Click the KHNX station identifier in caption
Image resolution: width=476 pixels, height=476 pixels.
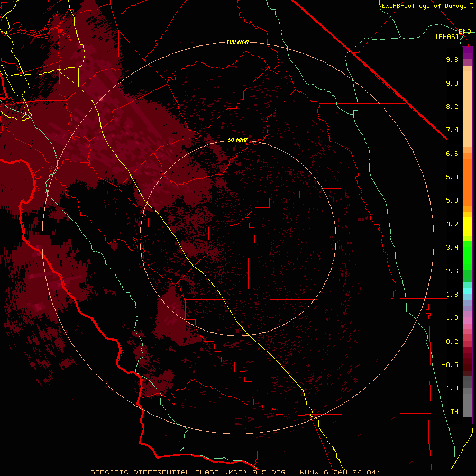coord(309,472)
